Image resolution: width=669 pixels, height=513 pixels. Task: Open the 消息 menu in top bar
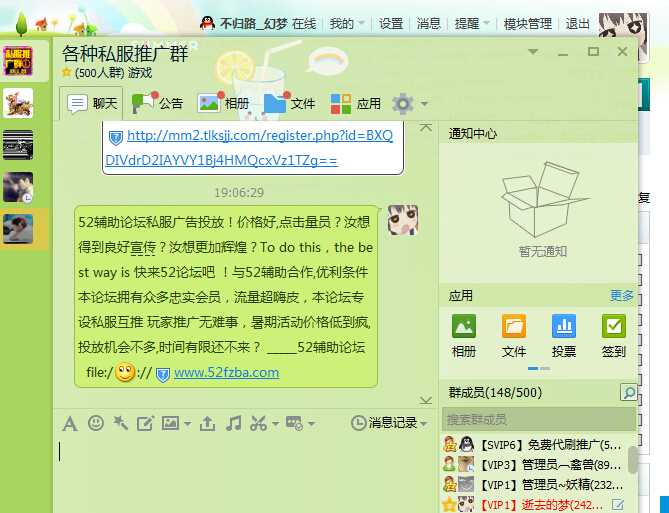click(428, 23)
